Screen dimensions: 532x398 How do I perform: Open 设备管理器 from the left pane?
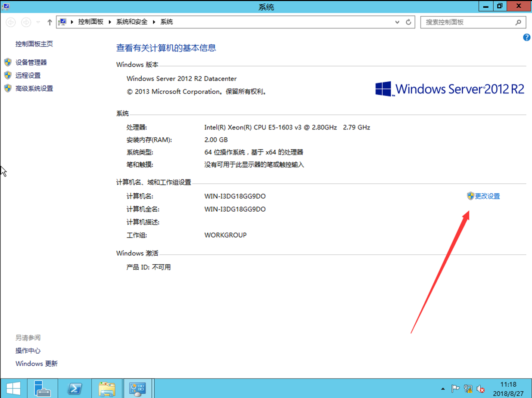pyautogui.click(x=31, y=62)
